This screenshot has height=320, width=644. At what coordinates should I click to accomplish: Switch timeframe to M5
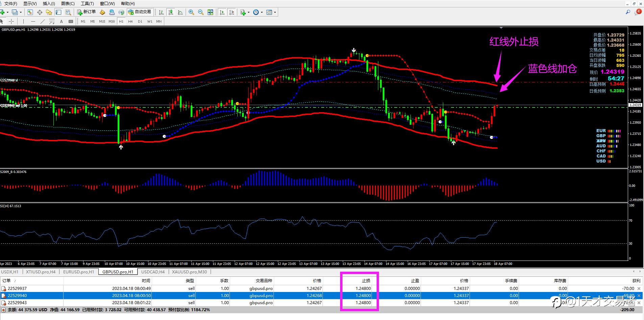93,21
